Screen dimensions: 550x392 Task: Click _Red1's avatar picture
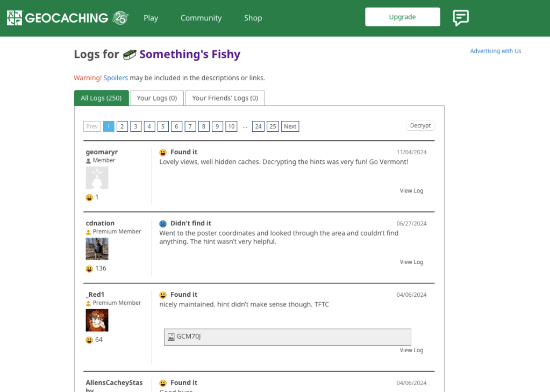click(x=97, y=320)
